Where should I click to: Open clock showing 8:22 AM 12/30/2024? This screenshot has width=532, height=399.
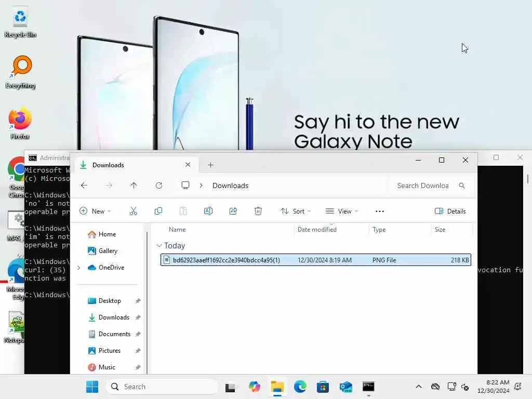coord(494,387)
